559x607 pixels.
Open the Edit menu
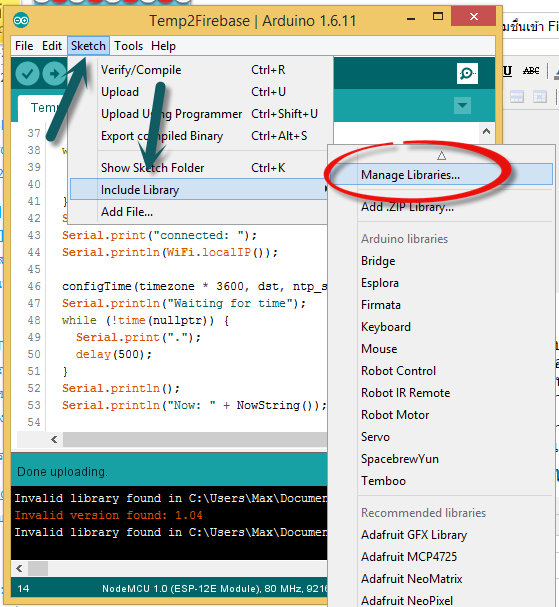[x=52, y=46]
